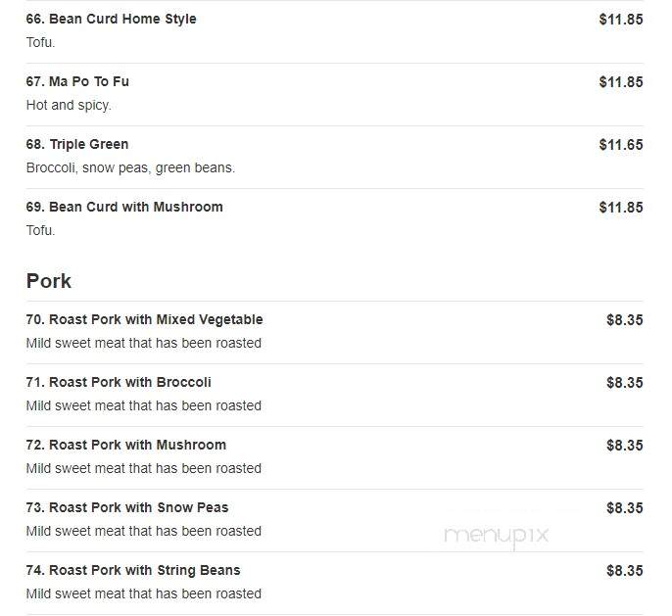Click the menupix watermark logo
672x616 pixels.
497,537
